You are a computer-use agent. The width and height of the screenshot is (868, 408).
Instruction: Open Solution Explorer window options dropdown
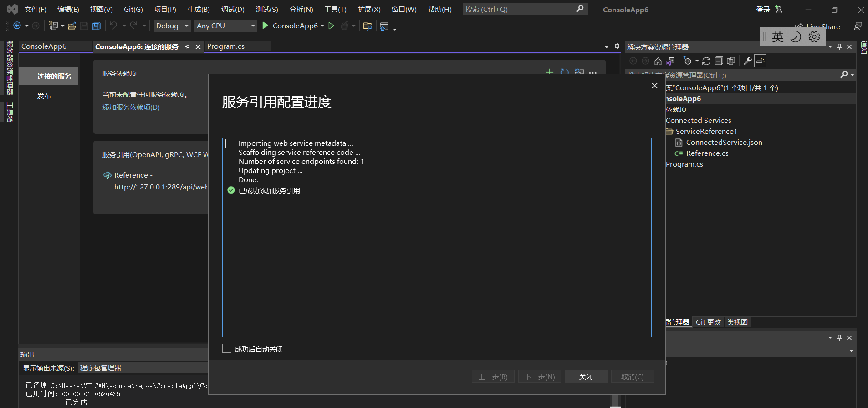click(x=830, y=47)
